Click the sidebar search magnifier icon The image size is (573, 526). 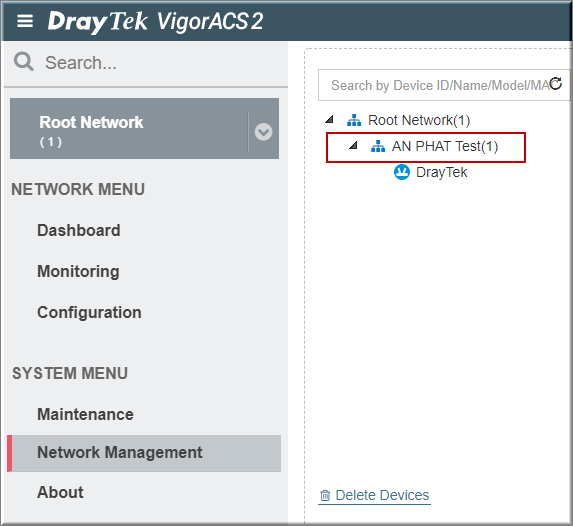pos(24,61)
